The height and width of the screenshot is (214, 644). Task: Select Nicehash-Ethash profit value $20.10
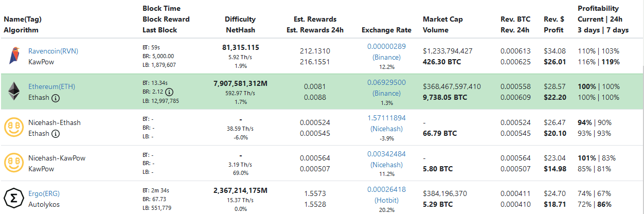[555, 134]
